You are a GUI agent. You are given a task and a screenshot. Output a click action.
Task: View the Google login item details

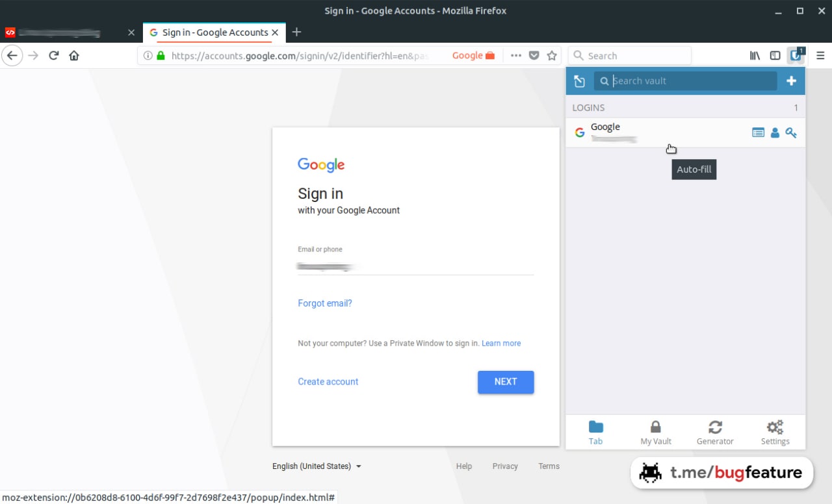[758, 132]
